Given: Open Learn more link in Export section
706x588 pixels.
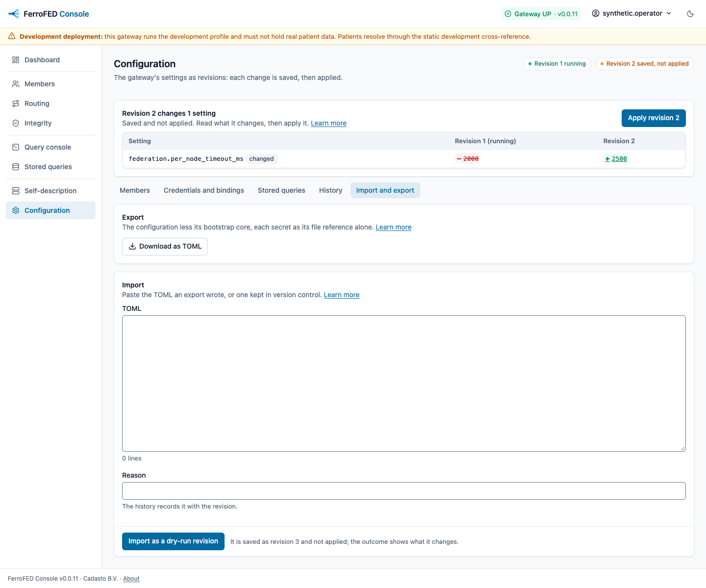Looking at the screenshot, I should tap(393, 227).
